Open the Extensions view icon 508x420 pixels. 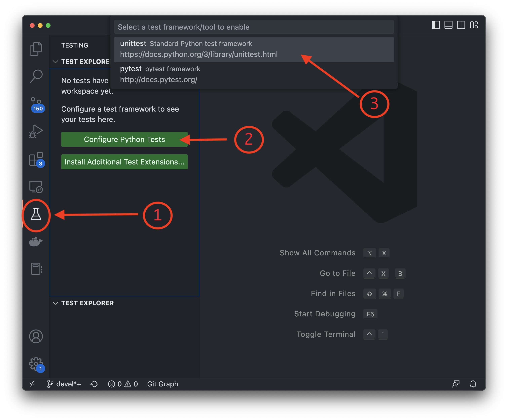[36, 159]
